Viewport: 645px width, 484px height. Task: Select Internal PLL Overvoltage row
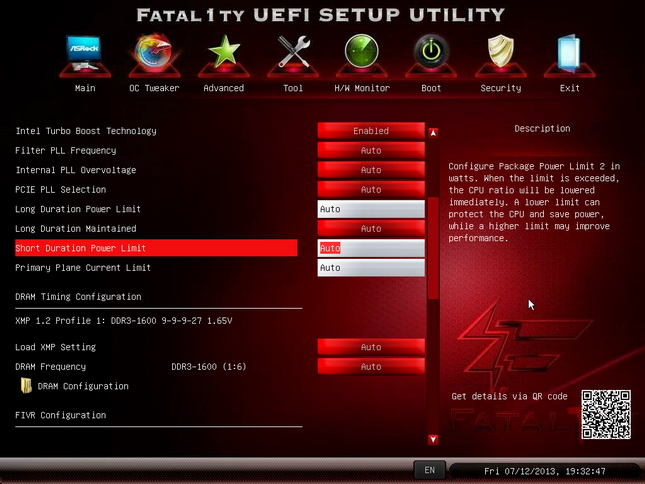point(76,170)
